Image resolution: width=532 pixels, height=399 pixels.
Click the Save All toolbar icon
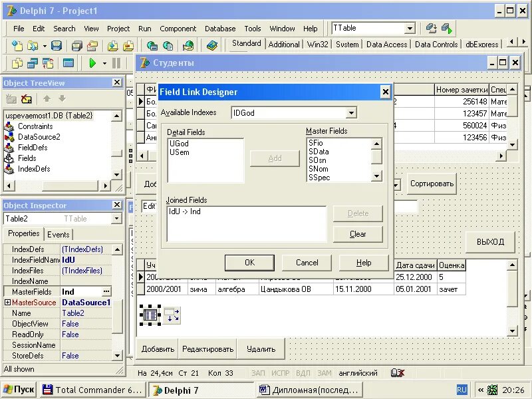(77, 45)
